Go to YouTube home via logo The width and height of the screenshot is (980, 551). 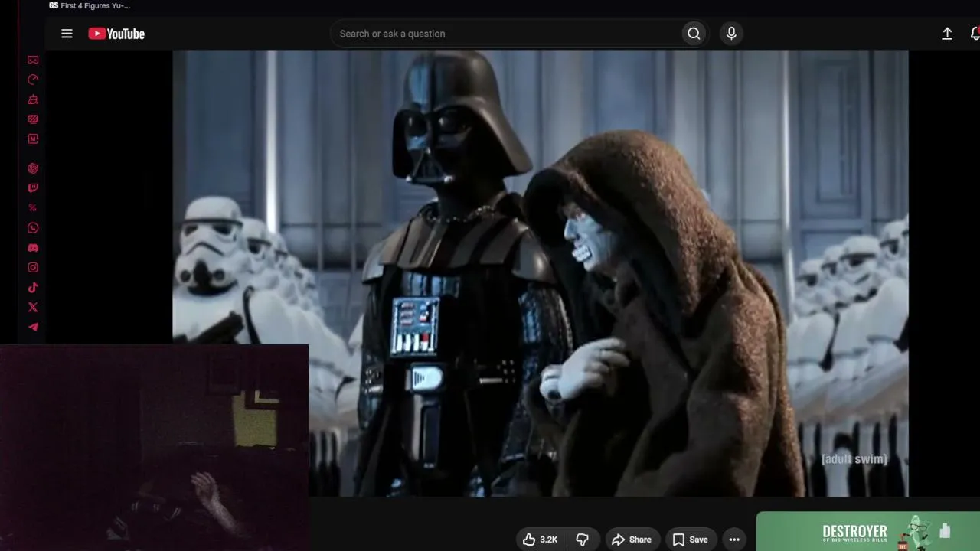click(116, 34)
